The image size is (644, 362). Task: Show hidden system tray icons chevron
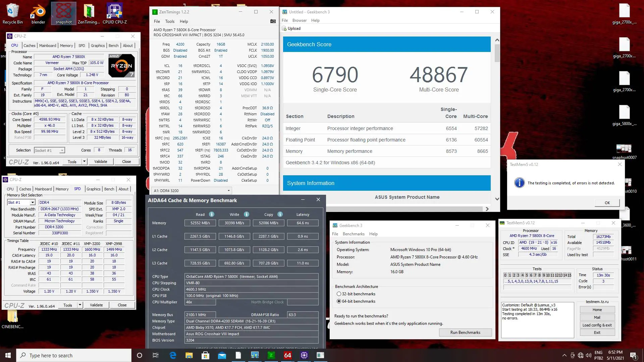coord(564,355)
